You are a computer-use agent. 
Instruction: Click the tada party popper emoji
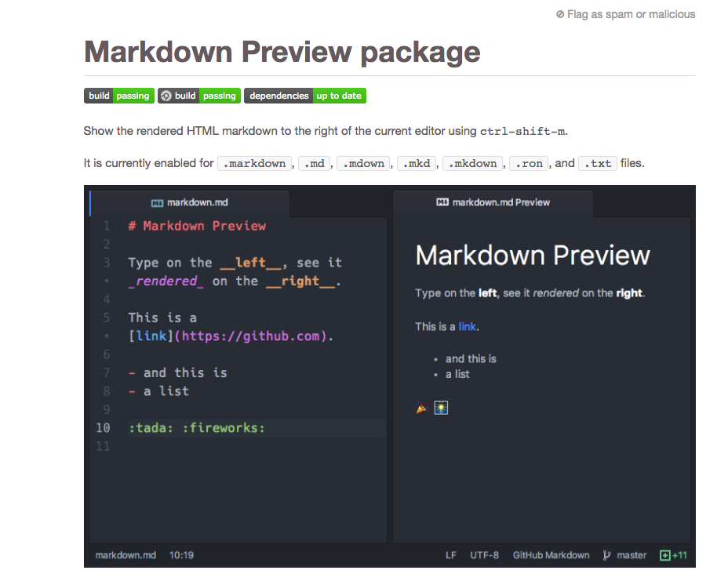tap(422, 408)
